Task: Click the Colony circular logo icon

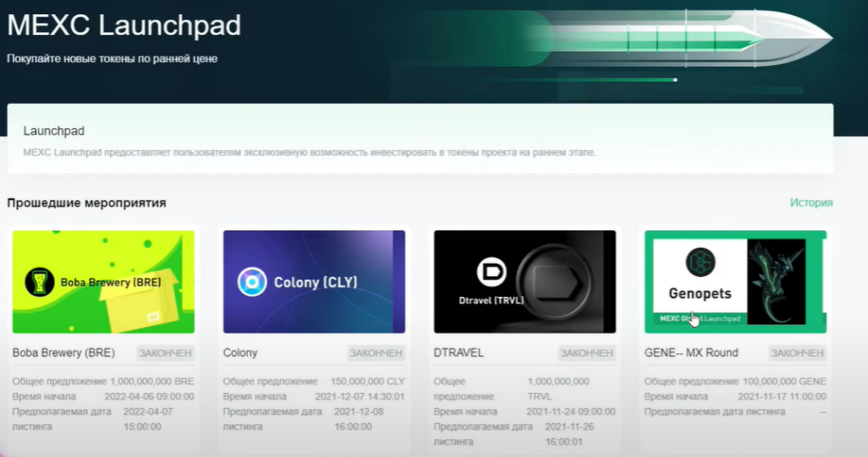Action: 252,282
